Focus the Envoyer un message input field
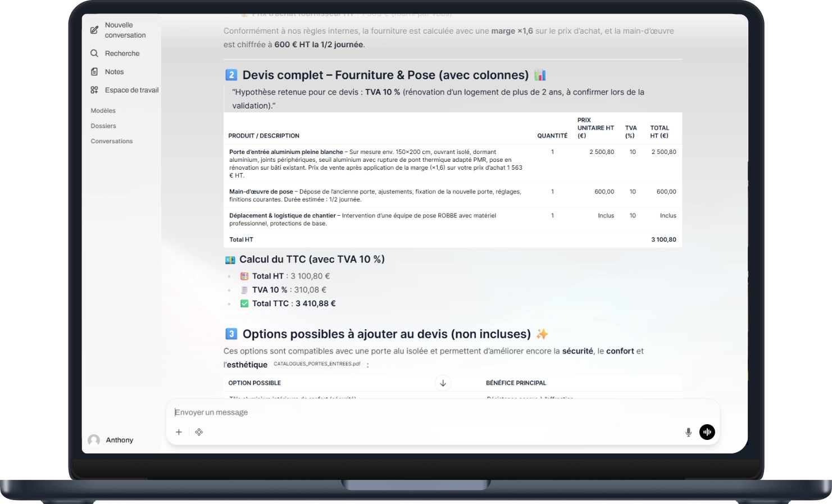Image resolution: width=832 pixels, height=504 pixels. 427,412
